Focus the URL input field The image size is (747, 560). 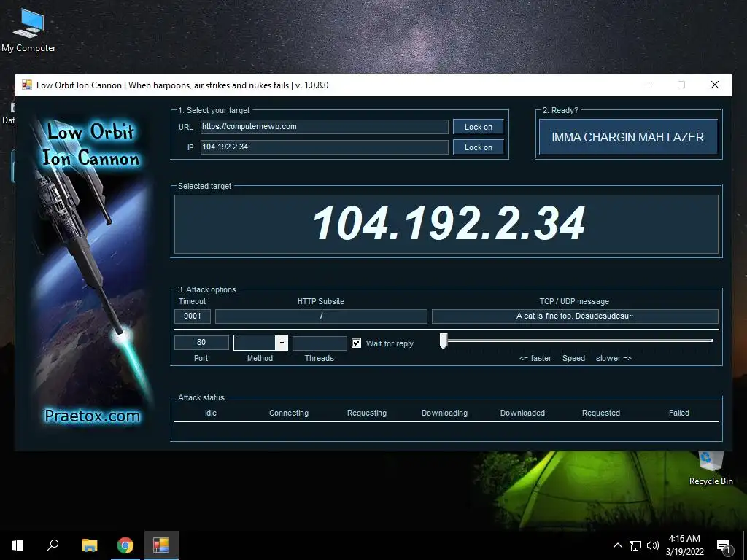[x=325, y=127]
